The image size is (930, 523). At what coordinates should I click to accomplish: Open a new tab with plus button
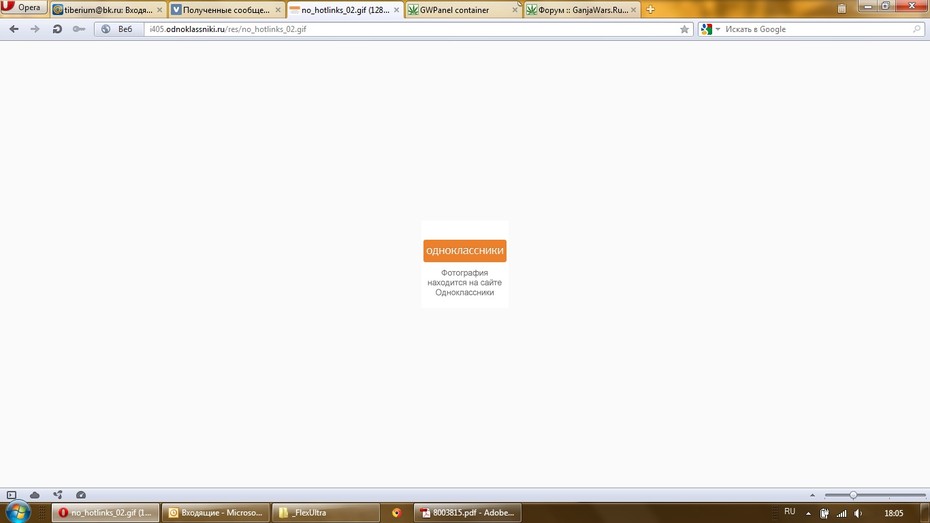pyautogui.click(x=651, y=9)
